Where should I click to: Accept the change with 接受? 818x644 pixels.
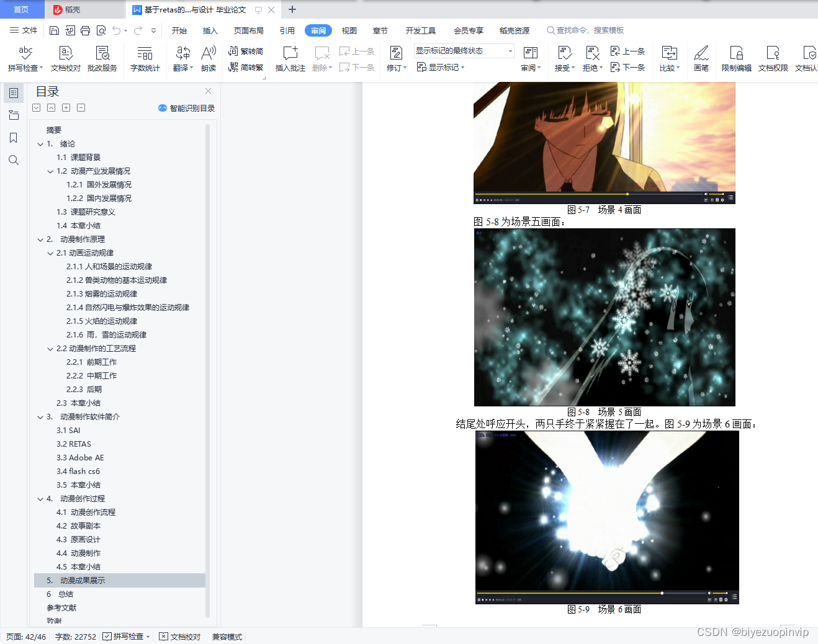tap(564, 59)
